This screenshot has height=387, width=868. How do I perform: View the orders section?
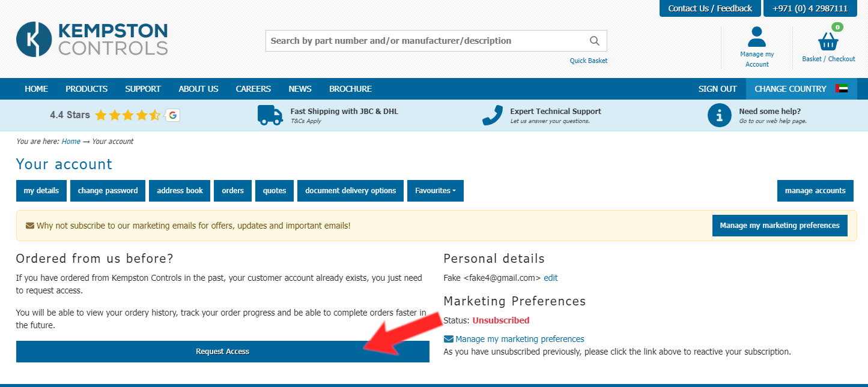click(233, 191)
